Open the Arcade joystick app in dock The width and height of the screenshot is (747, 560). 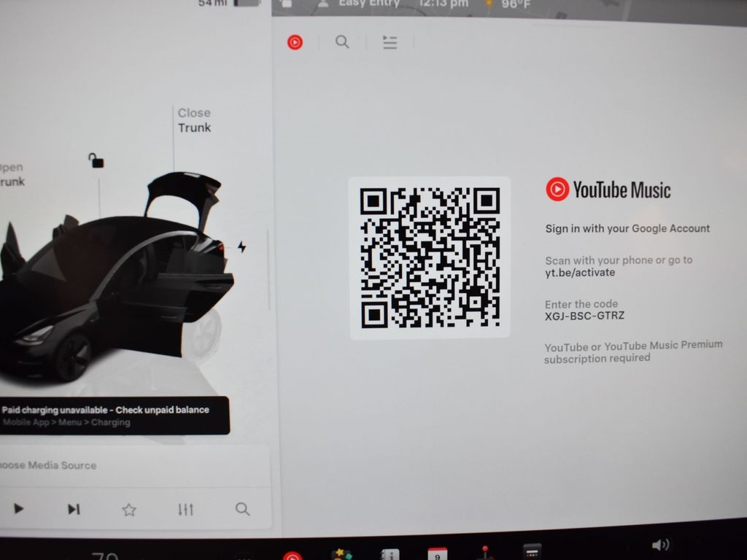485,553
